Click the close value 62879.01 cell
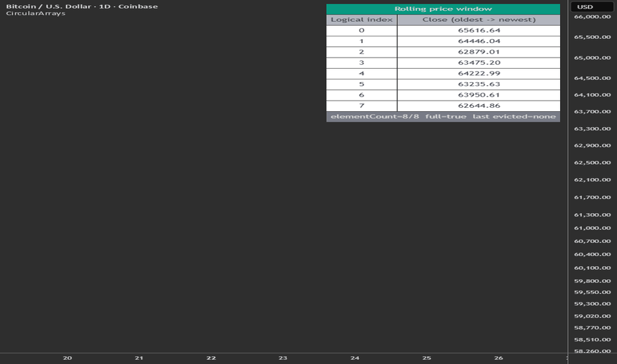617x364 pixels. (x=479, y=52)
